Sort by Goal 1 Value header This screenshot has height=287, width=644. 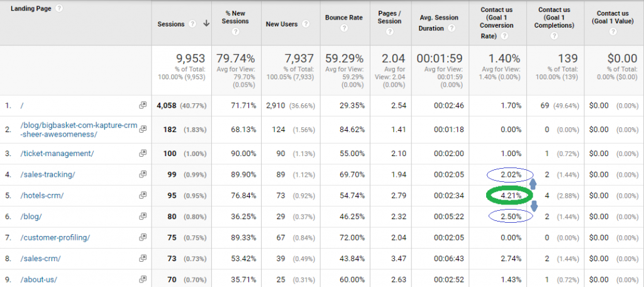click(613, 16)
